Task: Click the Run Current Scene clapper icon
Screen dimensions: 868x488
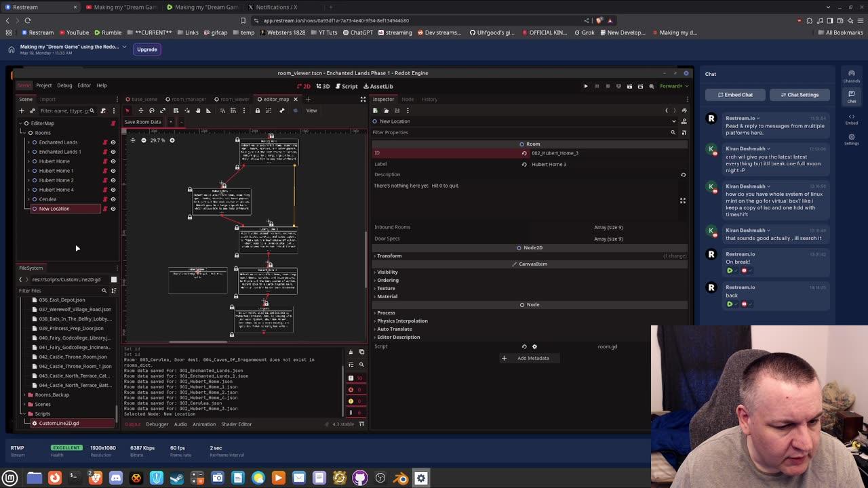Action: click(x=629, y=86)
